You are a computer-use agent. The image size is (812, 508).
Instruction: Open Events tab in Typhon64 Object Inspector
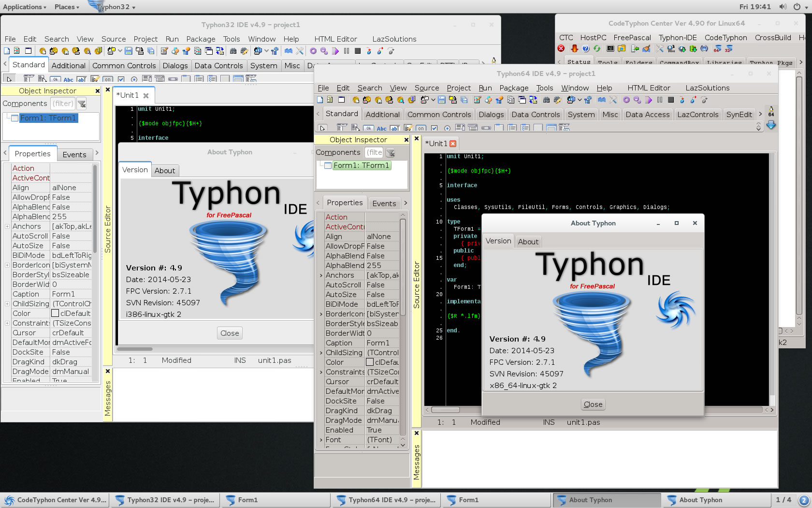point(384,204)
